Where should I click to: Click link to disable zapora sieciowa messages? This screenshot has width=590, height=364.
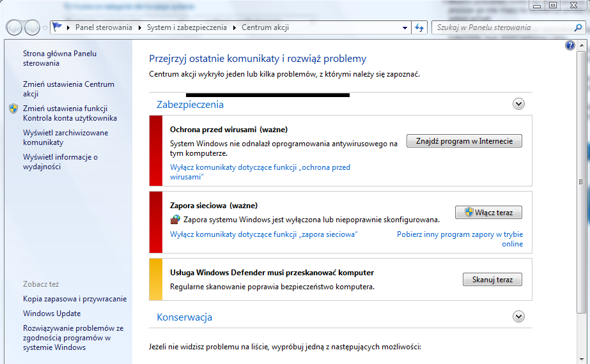(264, 234)
